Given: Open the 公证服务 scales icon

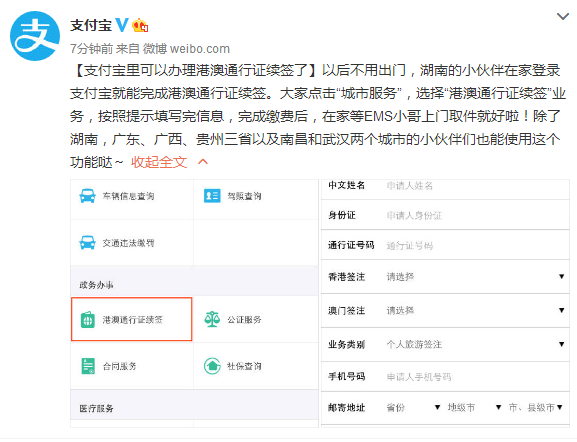Looking at the screenshot, I should point(212,319).
